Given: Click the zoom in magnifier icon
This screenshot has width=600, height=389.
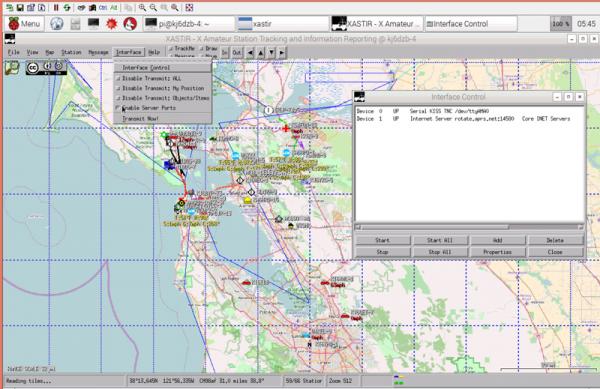Looking at the screenshot, I should click(142, 7).
